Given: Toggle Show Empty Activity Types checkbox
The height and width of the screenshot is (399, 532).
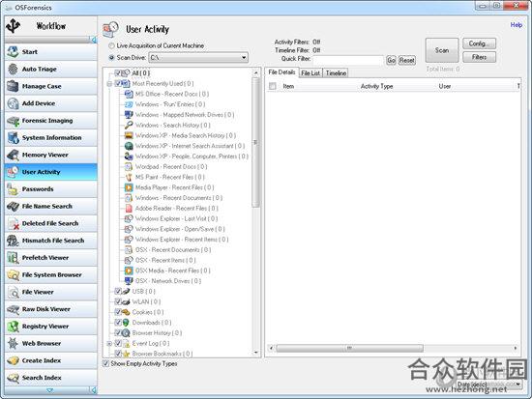Looking at the screenshot, I should point(105,363).
